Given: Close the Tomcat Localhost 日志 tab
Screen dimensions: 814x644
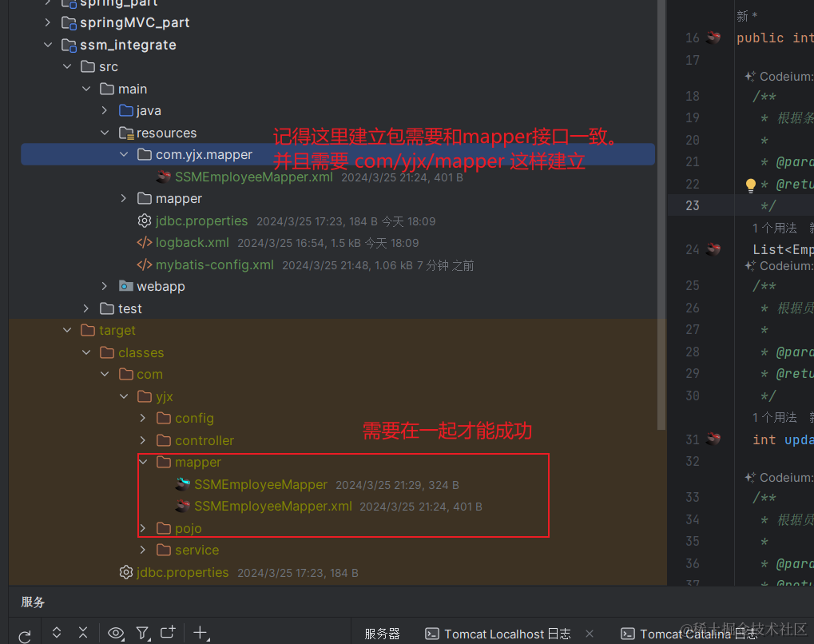Looking at the screenshot, I should coord(590,633).
